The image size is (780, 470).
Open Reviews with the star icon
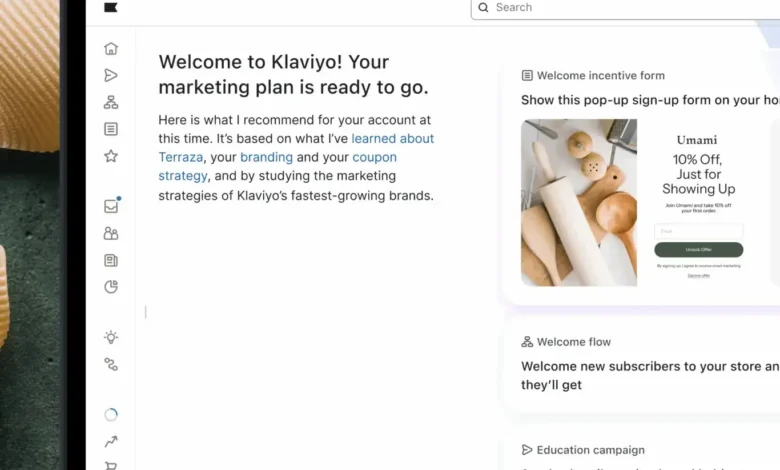111,156
